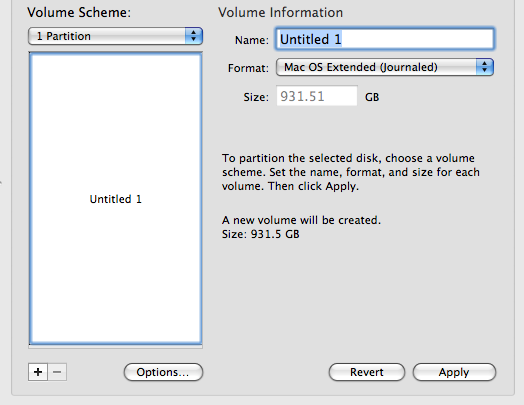Apply the partition changes

click(x=454, y=372)
